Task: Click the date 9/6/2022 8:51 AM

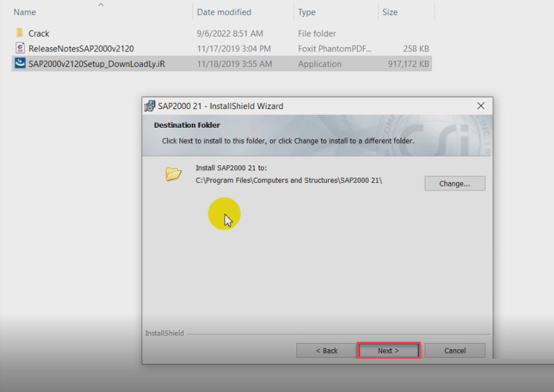Action: pos(230,33)
